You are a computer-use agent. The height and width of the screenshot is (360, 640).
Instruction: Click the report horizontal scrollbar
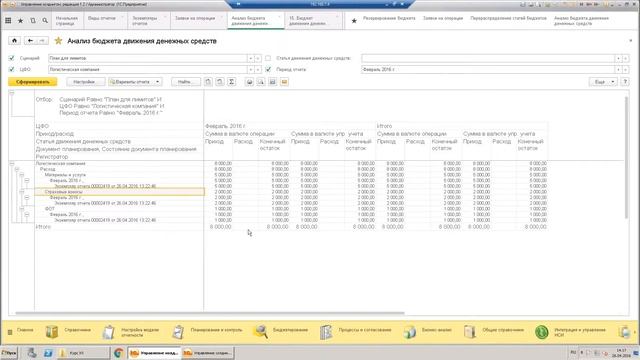tap(210, 313)
